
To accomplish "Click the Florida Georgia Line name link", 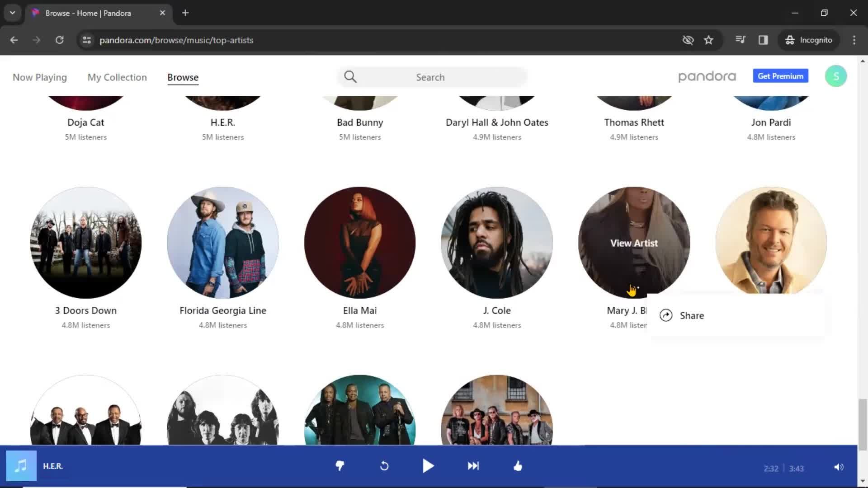I will coord(223,310).
